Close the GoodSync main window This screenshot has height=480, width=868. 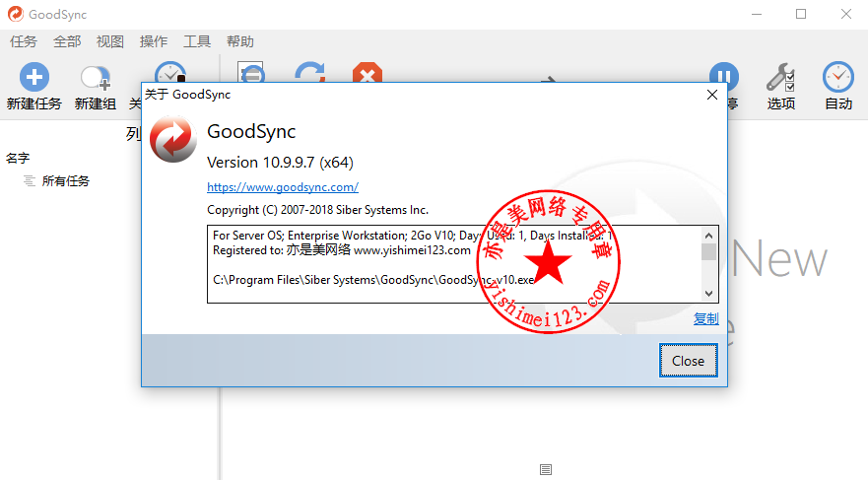[x=846, y=15]
